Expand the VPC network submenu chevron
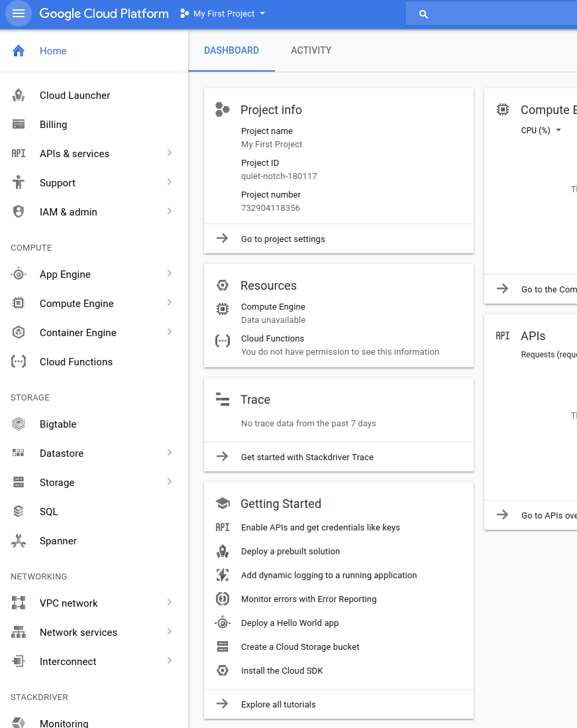Screen dimensions: 577x728 pyautogui.click(x=170, y=602)
